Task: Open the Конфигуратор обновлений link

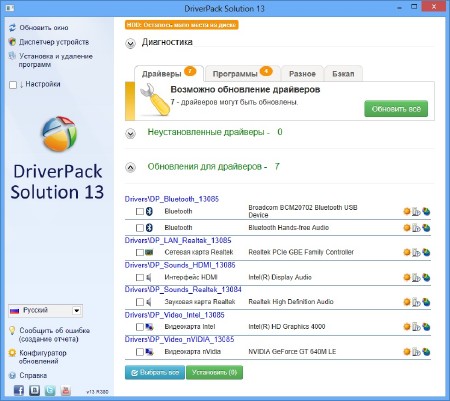Action: pyautogui.click(x=43, y=357)
